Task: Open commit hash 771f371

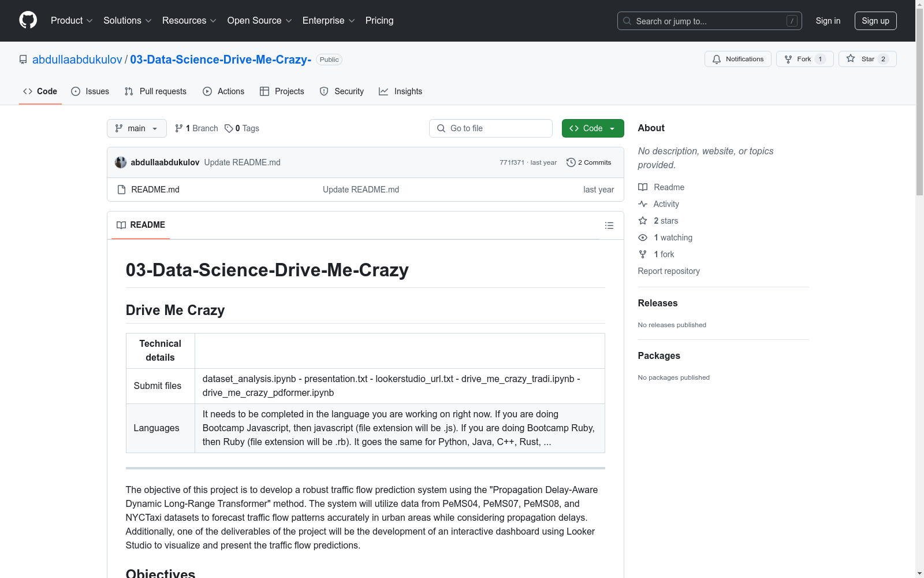Action: point(512,162)
